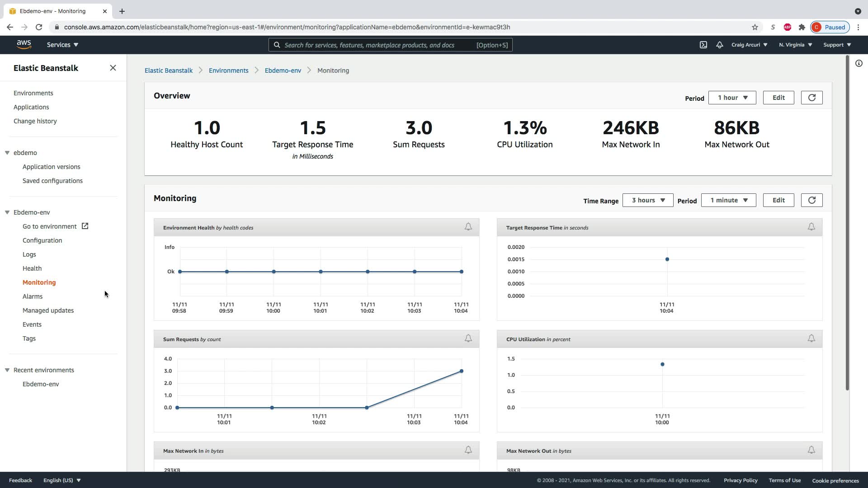Open the Overview Period 1 hour dropdown
Viewport: 868px width, 488px height.
click(x=732, y=98)
